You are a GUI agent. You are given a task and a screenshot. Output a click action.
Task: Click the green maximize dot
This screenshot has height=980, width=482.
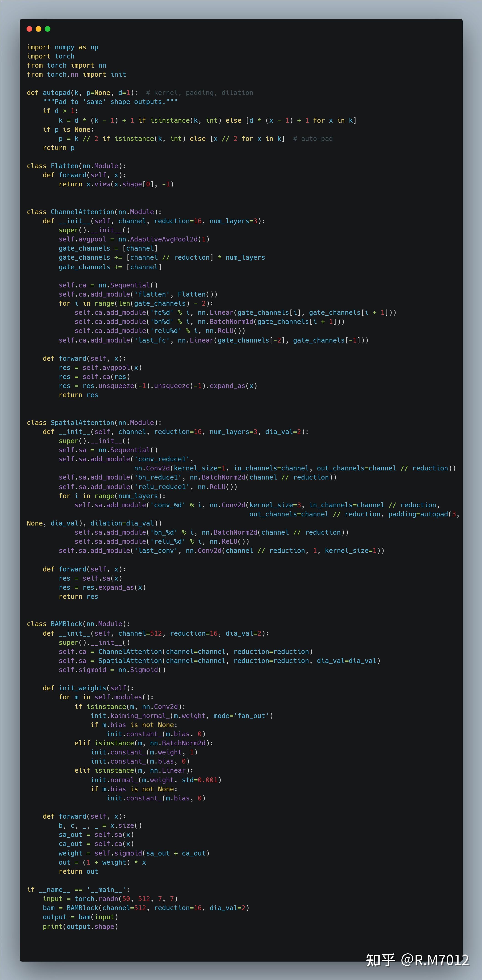48,29
